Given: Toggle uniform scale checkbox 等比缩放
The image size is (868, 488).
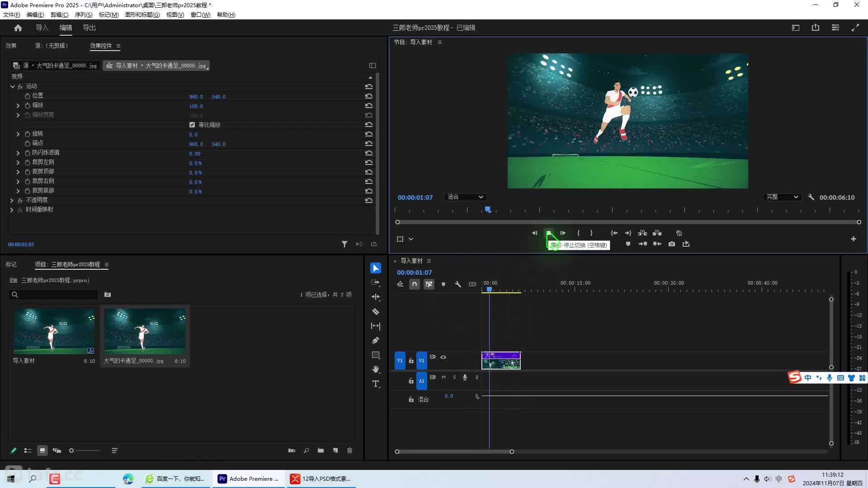Looking at the screenshot, I should 192,125.
